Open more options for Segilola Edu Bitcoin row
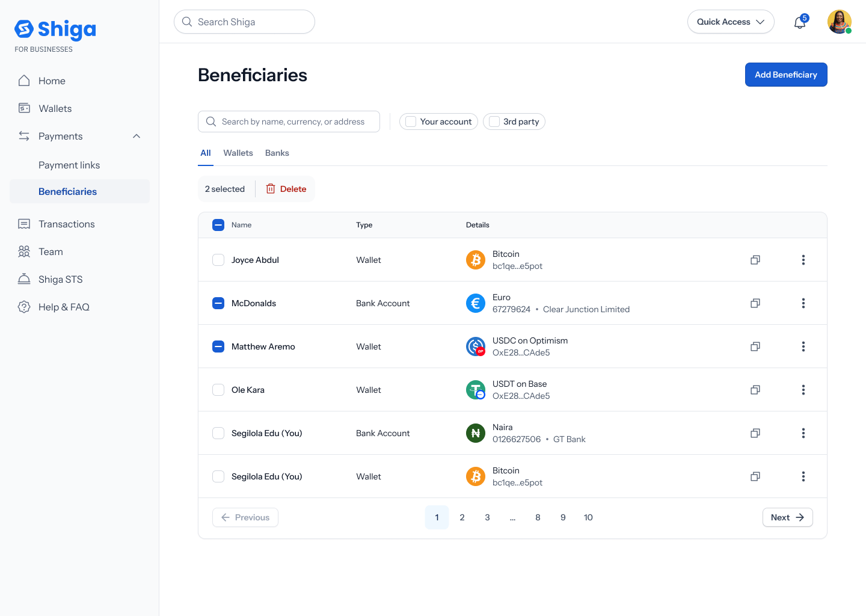 (803, 476)
